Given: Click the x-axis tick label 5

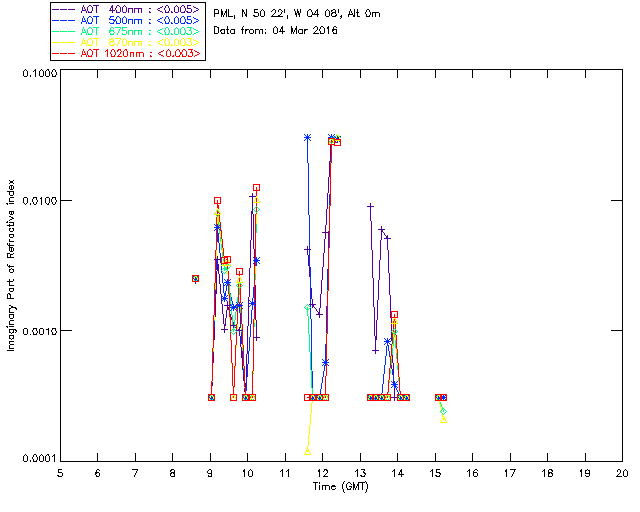Looking at the screenshot, I should (x=60, y=473).
